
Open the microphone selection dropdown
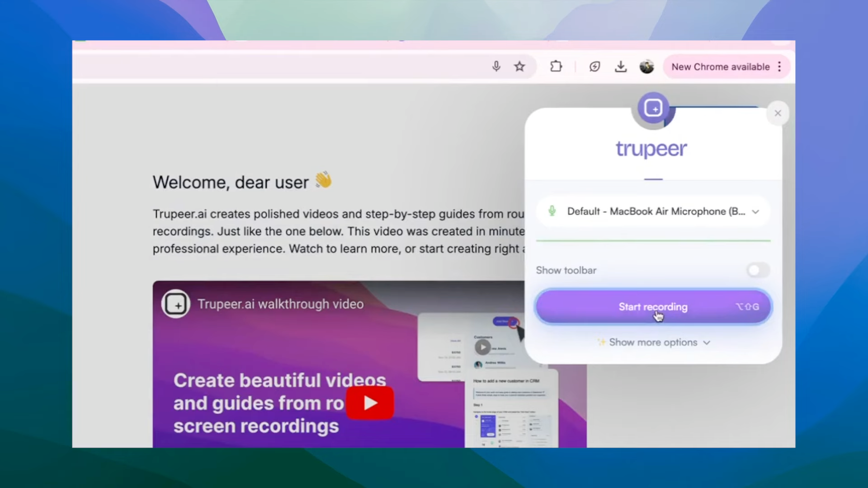(653, 211)
